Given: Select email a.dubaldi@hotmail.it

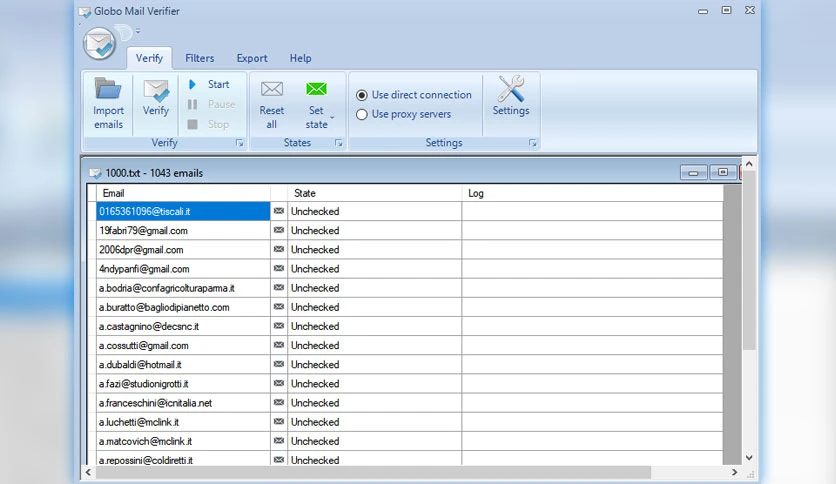Looking at the screenshot, I should tap(183, 365).
